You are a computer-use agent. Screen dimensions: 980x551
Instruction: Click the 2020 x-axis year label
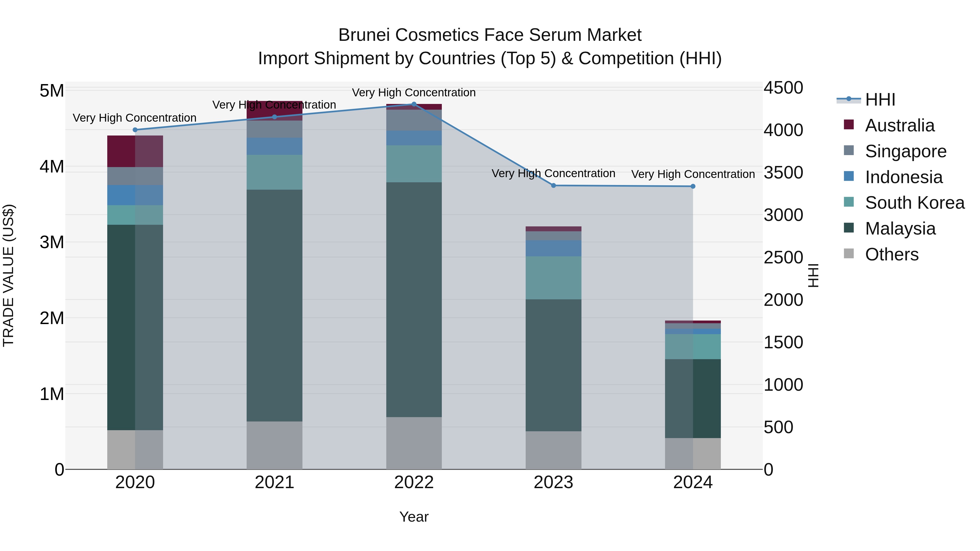pos(135,482)
